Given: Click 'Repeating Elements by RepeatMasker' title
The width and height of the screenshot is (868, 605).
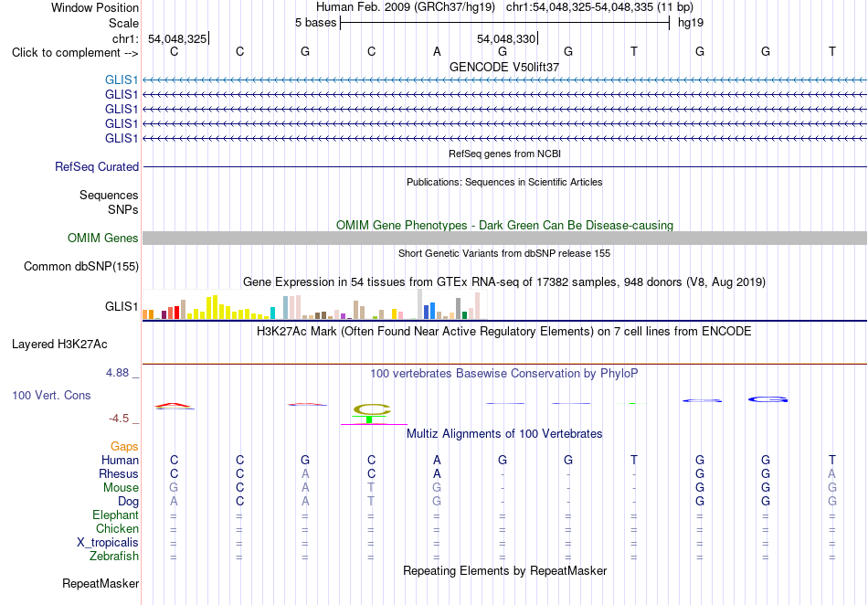Looking at the screenshot, I should click(x=504, y=570).
